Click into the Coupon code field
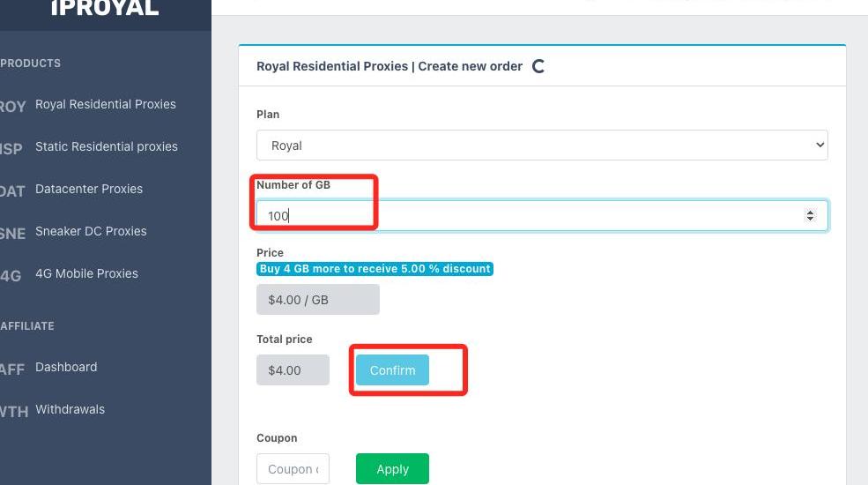868x485 pixels. (x=293, y=469)
